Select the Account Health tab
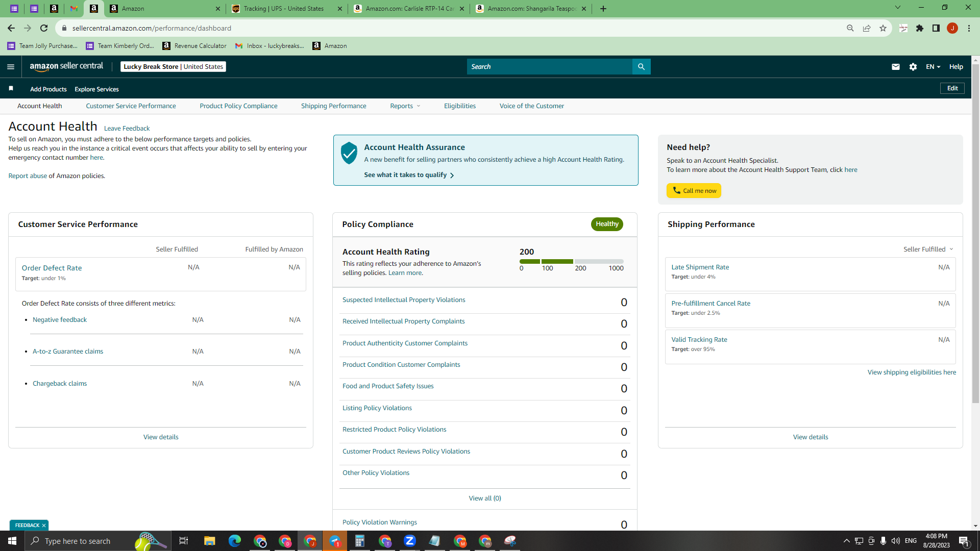Viewport: 980px width, 551px height. pyautogui.click(x=40, y=106)
